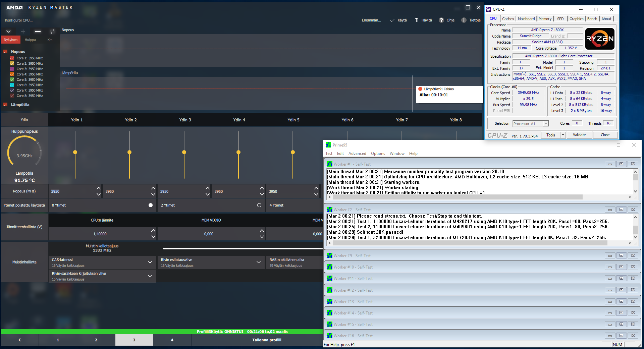Click the Ryzen logo in CPU-Z
The image size is (644, 349).
(600, 39)
